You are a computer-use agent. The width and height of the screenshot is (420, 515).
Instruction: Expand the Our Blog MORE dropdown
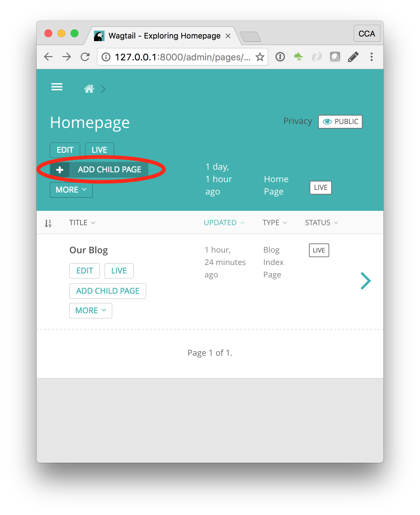(90, 311)
